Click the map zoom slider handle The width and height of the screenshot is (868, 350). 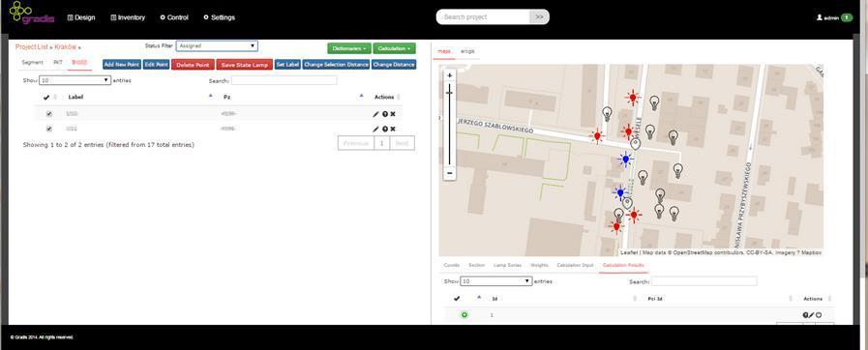[x=449, y=93]
